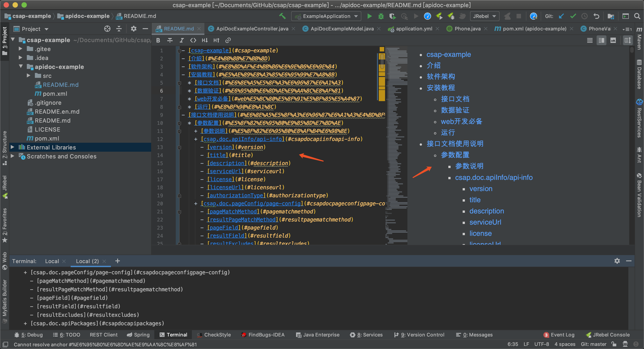Toggle auto-scroll preview sync icon

tap(627, 40)
